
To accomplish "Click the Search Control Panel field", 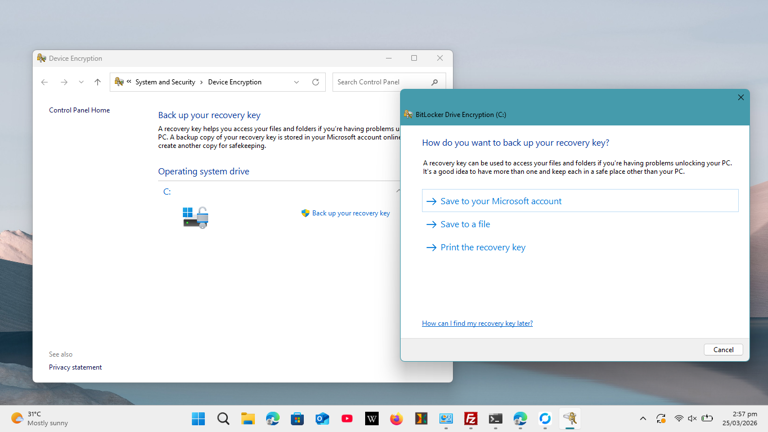I will 382,82.
